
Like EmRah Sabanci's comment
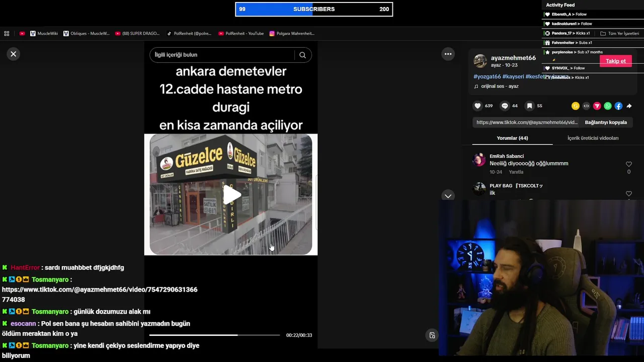628,164
